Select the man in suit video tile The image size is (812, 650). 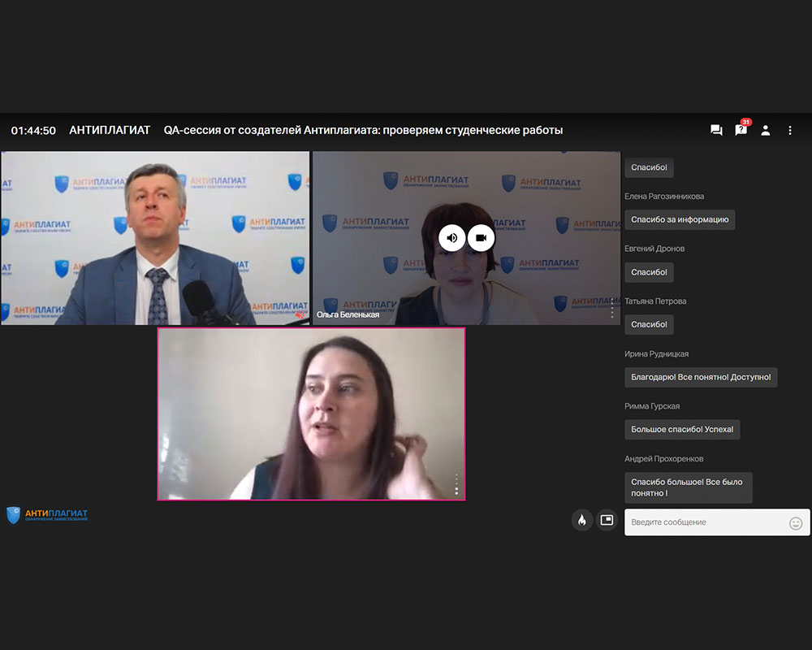pyautogui.click(x=155, y=238)
